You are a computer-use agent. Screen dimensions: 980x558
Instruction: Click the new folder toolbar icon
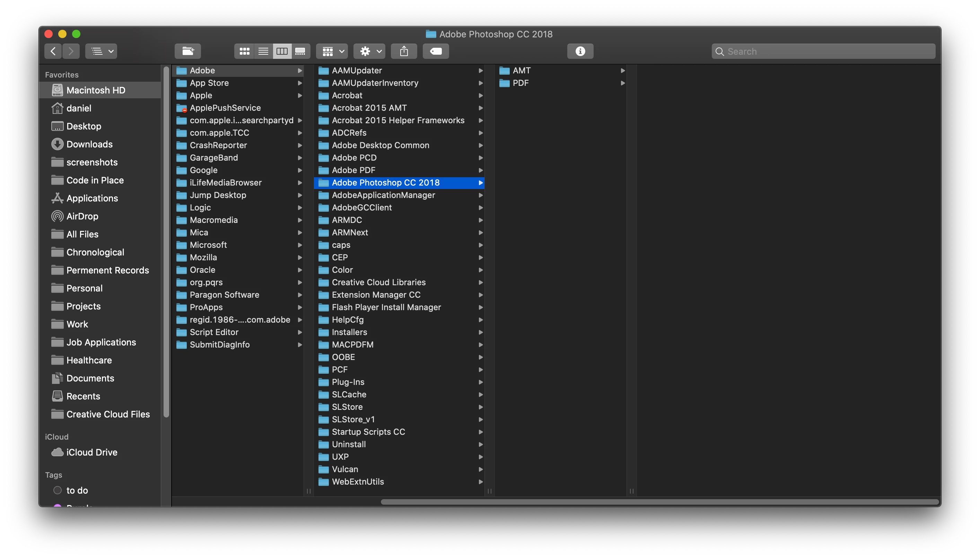[x=187, y=51]
